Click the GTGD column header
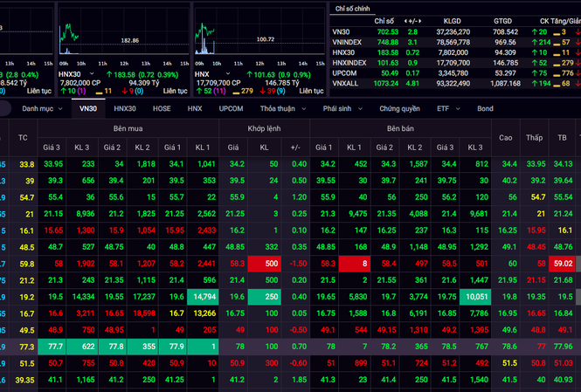This screenshot has width=581, height=392. [x=502, y=21]
